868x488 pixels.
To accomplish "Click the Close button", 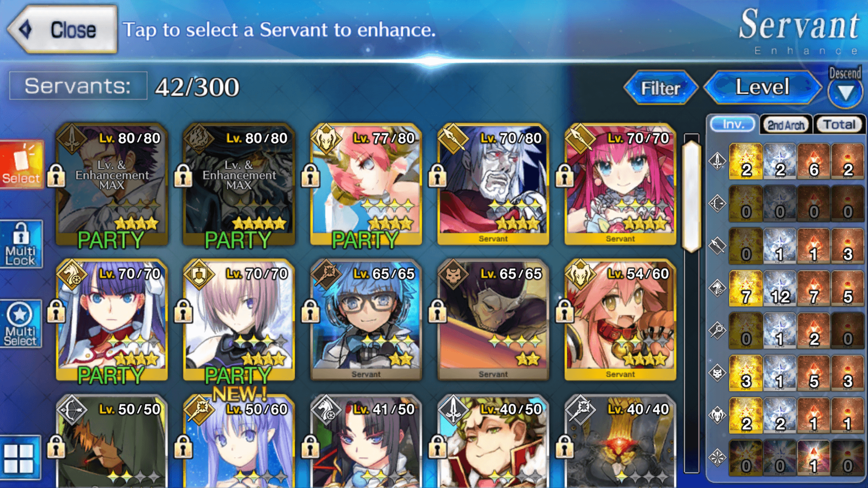I will 63,29.
